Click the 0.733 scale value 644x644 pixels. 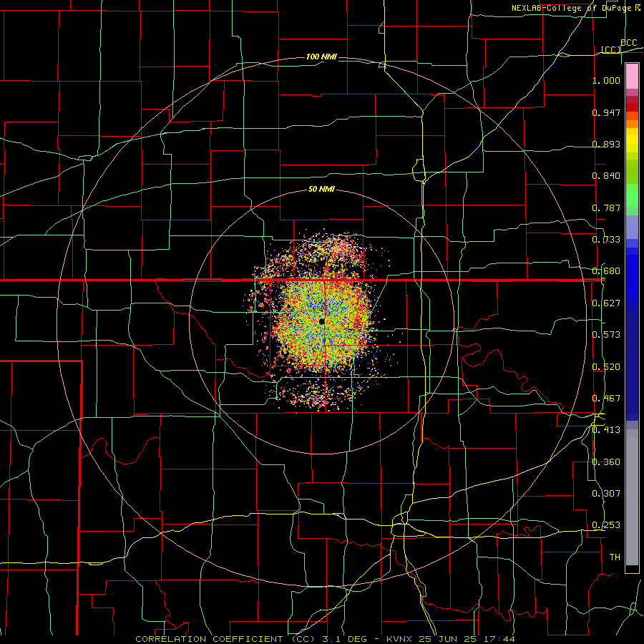tap(606, 240)
